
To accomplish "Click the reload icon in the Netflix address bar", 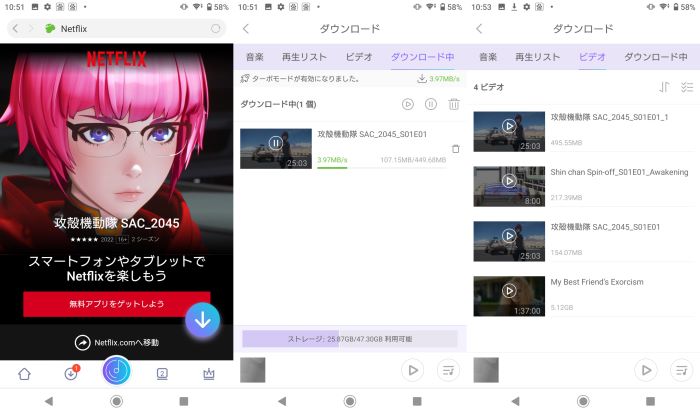I will [215, 29].
